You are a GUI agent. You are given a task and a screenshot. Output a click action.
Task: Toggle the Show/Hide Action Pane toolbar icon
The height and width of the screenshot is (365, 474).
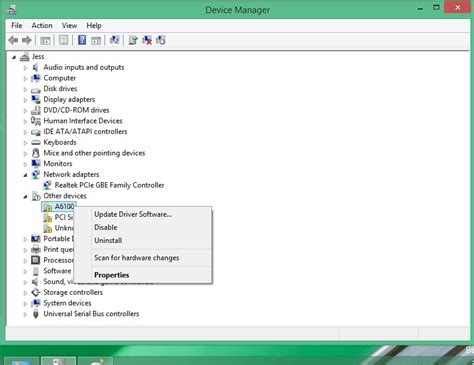coord(96,41)
